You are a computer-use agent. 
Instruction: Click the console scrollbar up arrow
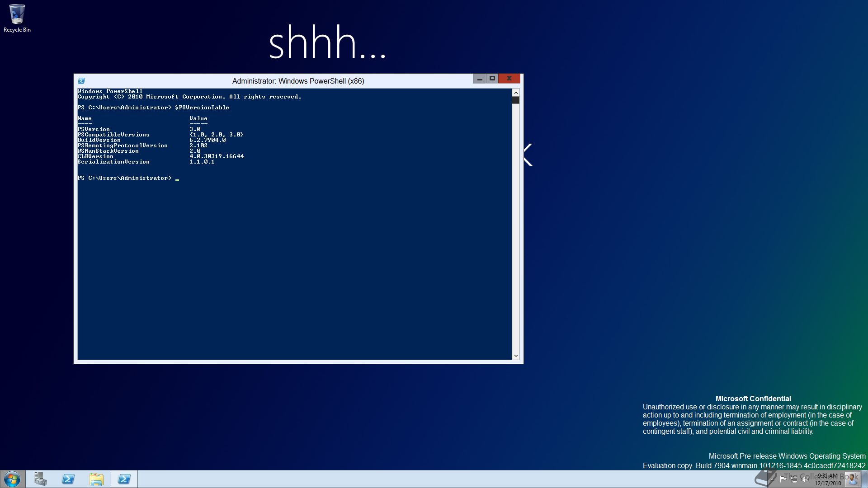(x=516, y=93)
